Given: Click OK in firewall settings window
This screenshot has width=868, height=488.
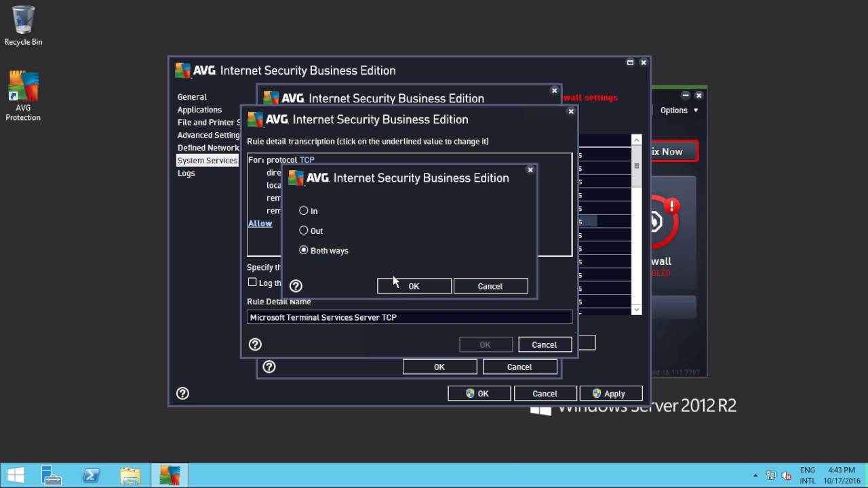Looking at the screenshot, I should pos(479,393).
